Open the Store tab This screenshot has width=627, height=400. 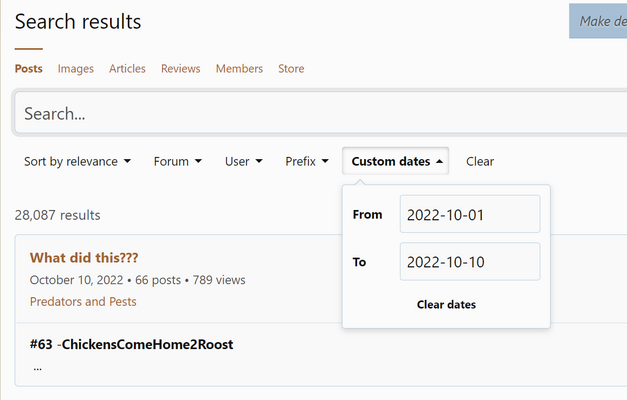point(291,68)
